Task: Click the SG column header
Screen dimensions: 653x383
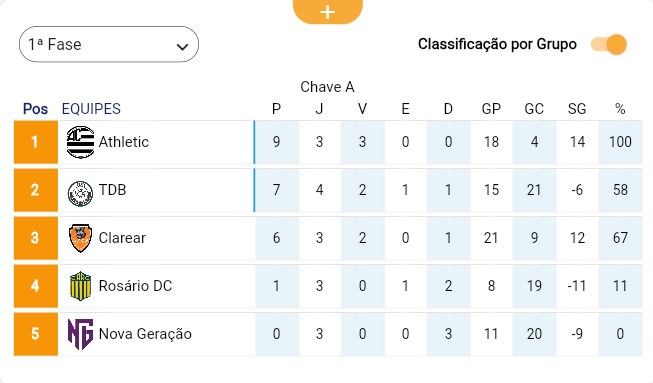Action: click(x=577, y=109)
